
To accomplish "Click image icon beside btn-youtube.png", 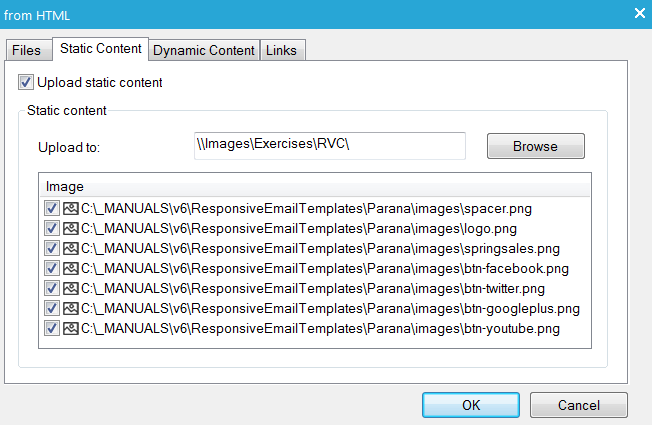I will (71, 328).
